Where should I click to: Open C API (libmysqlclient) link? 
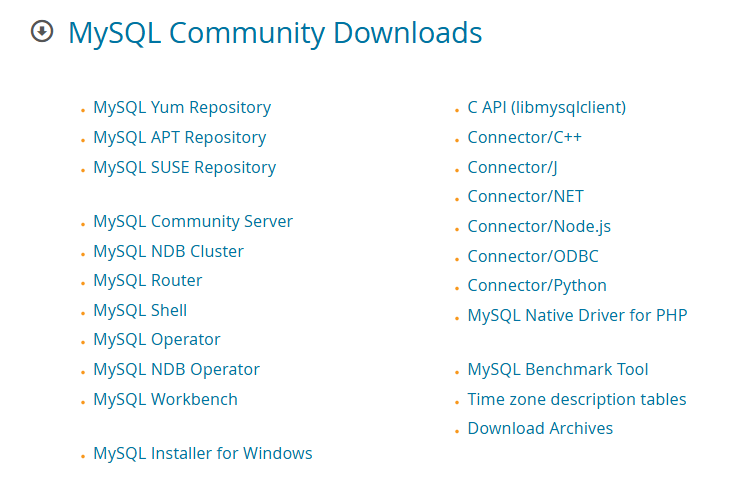pyautogui.click(x=546, y=108)
